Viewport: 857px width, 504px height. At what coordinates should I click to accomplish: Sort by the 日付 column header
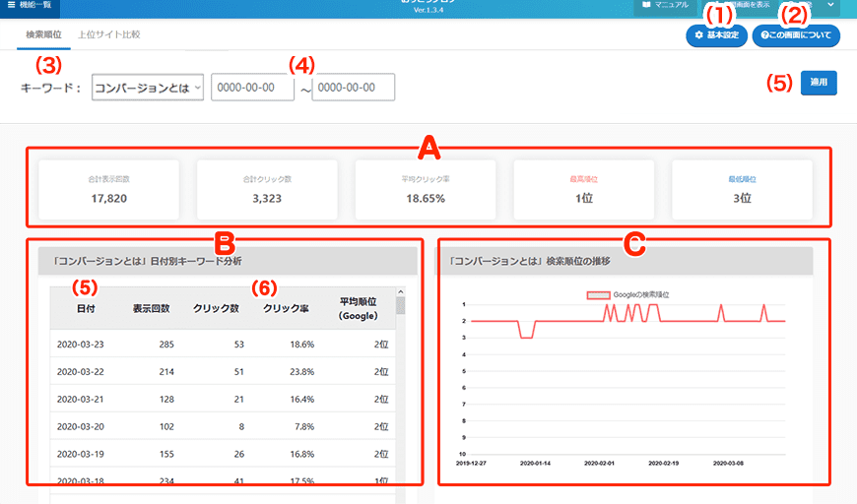tap(86, 308)
